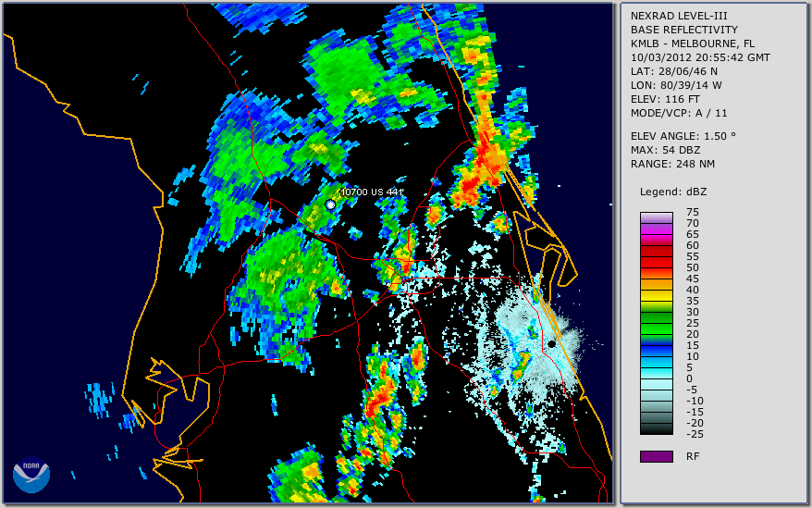Click the -25 value on legend scale
This screenshot has height=508, width=812.
[x=695, y=434]
